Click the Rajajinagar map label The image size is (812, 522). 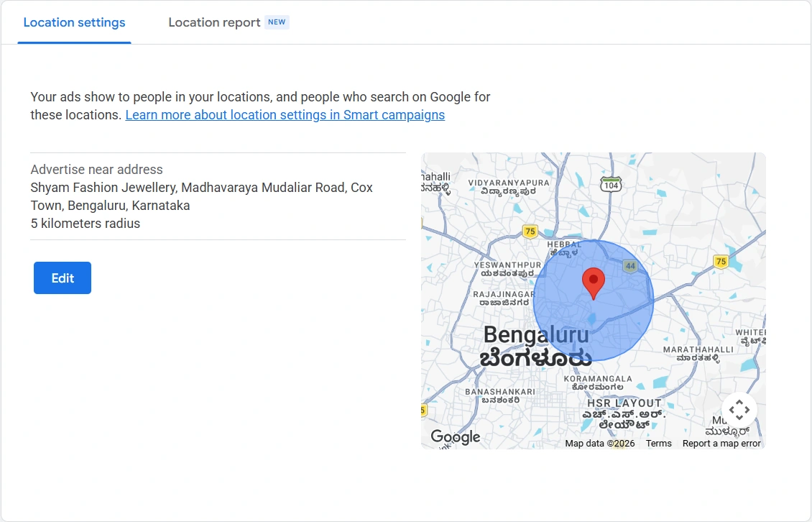pyautogui.click(x=504, y=298)
